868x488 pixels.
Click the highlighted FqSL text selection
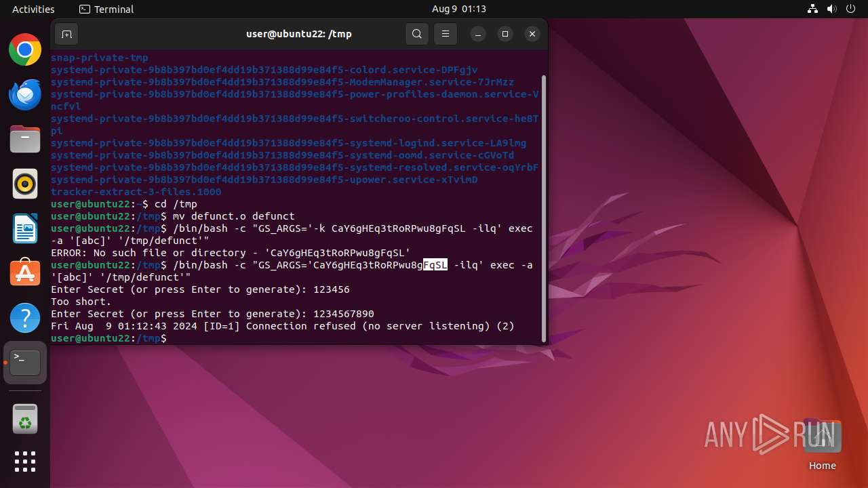point(435,265)
